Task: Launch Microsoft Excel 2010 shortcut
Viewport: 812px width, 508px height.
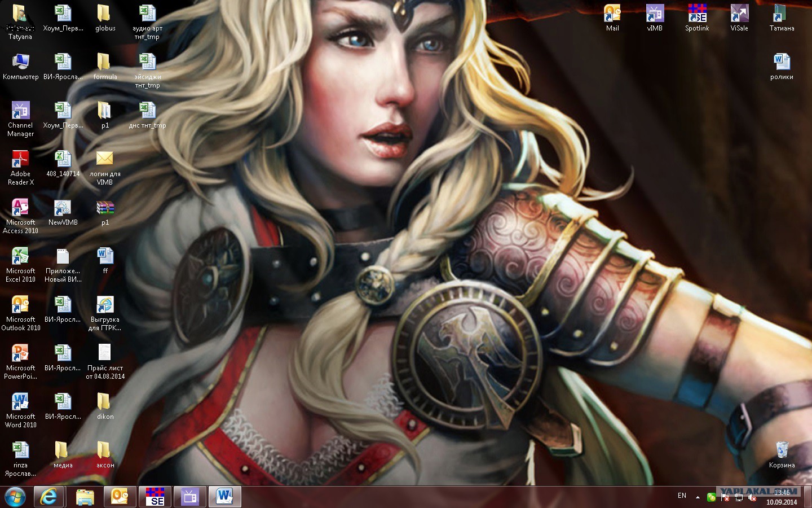Action: (20, 265)
